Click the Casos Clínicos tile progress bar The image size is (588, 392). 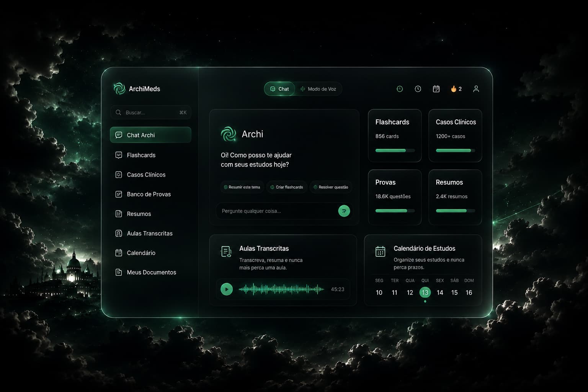click(x=456, y=150)
